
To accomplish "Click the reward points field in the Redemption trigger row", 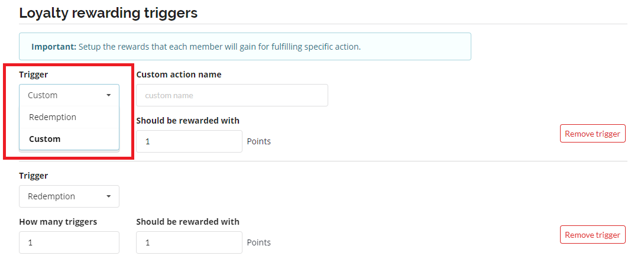I will click(189, 242).
